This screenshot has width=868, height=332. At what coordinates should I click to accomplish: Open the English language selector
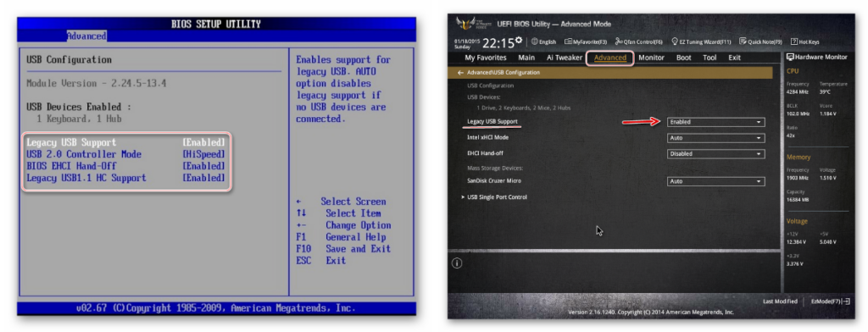tap(543, 41)
